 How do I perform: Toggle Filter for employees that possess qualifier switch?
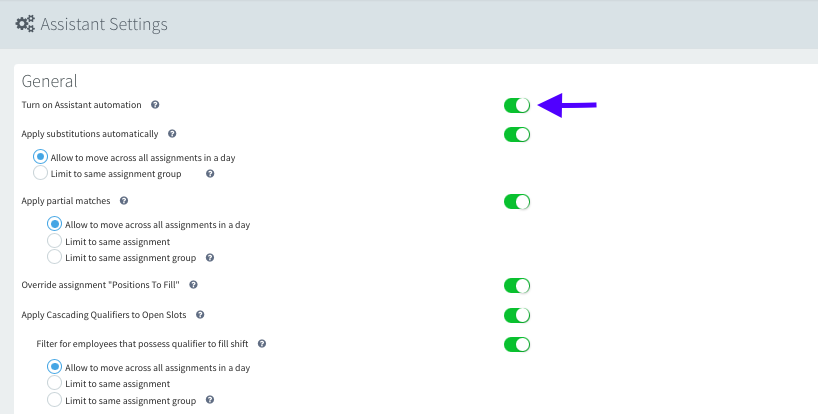click(517, 345)
